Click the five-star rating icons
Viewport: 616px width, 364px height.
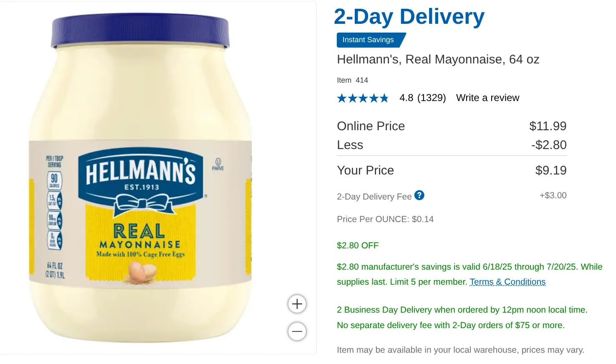click(363, 98)
